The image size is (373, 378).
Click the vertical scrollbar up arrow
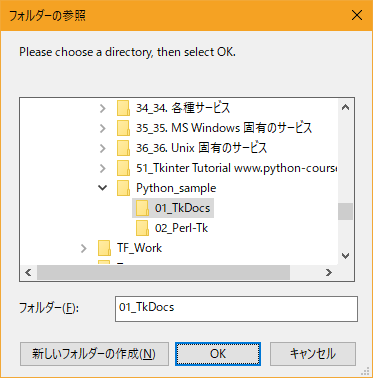(346, 107)
